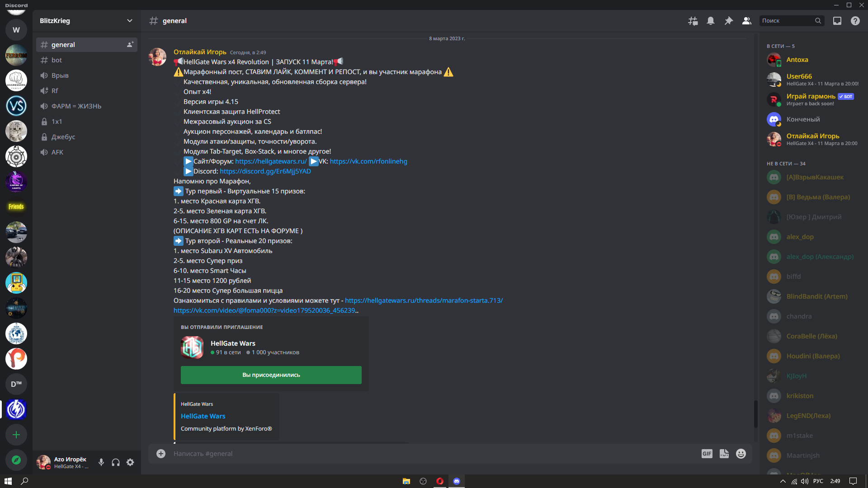Open Explore Discoverable Servers compass
The image size is (868, 488).
16,460
